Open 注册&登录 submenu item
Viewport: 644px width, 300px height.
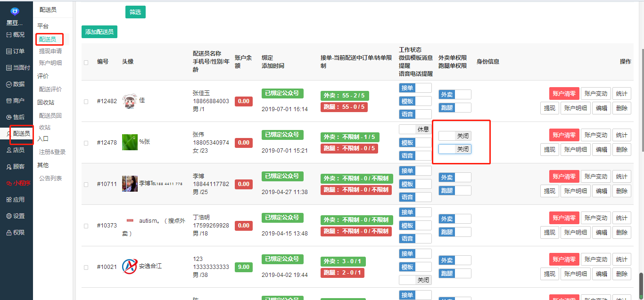pyautogui.click(x=52, y=152)
